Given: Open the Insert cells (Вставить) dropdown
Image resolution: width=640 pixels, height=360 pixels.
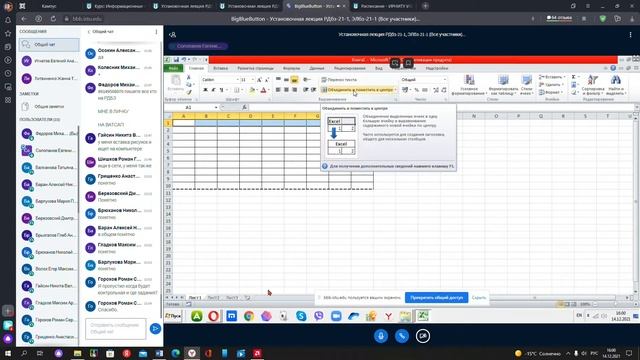Looking at the screenshot, I should tap(551, 77).
